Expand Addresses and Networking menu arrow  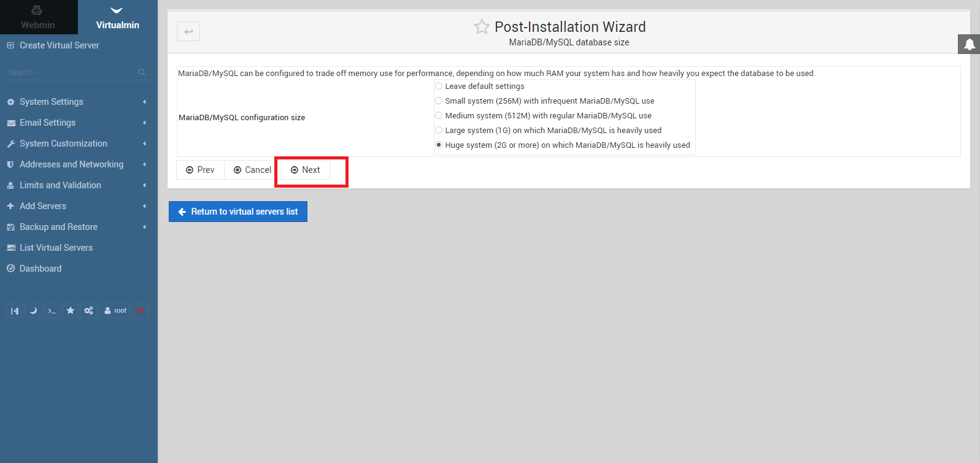[x=144, y=164]
